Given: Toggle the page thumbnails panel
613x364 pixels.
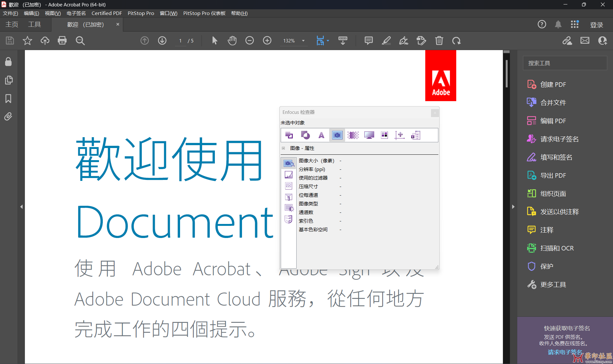Looking at the screenshot, I should click(8, 80).
